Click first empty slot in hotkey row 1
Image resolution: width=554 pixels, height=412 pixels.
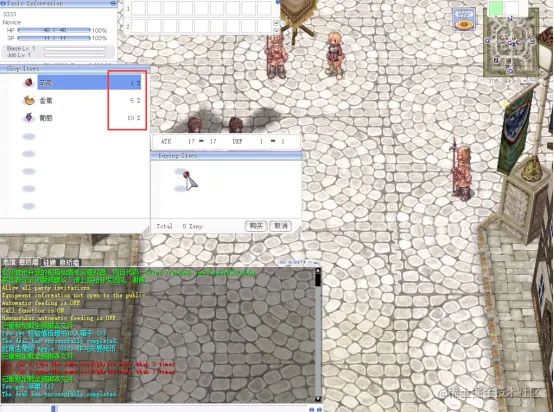(138, 8)
